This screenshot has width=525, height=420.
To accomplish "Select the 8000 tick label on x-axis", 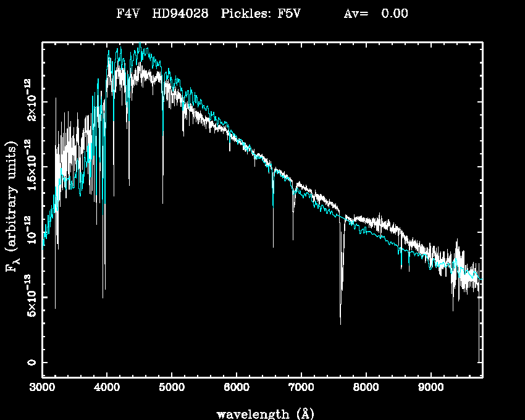I will click(x=366, y=387).
